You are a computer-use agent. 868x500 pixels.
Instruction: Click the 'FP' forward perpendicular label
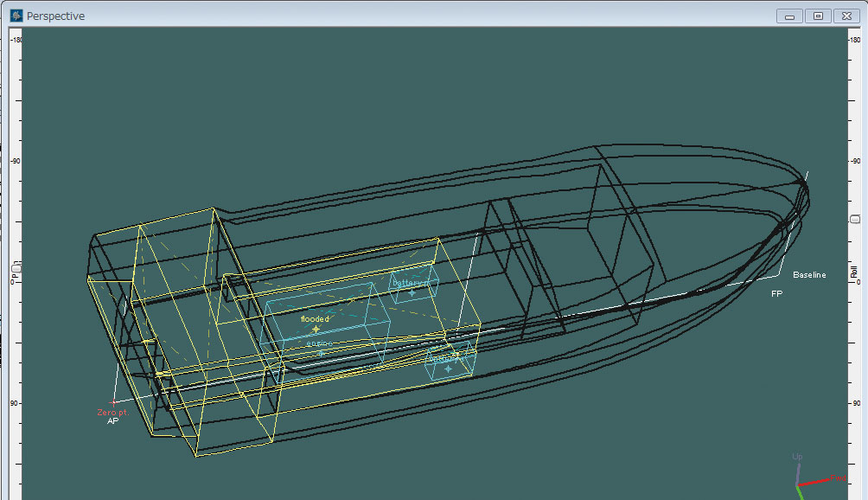coord(776,293)
